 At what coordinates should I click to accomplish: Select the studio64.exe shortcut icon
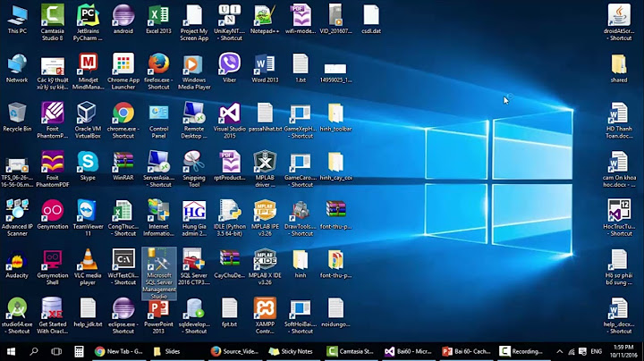17,315
